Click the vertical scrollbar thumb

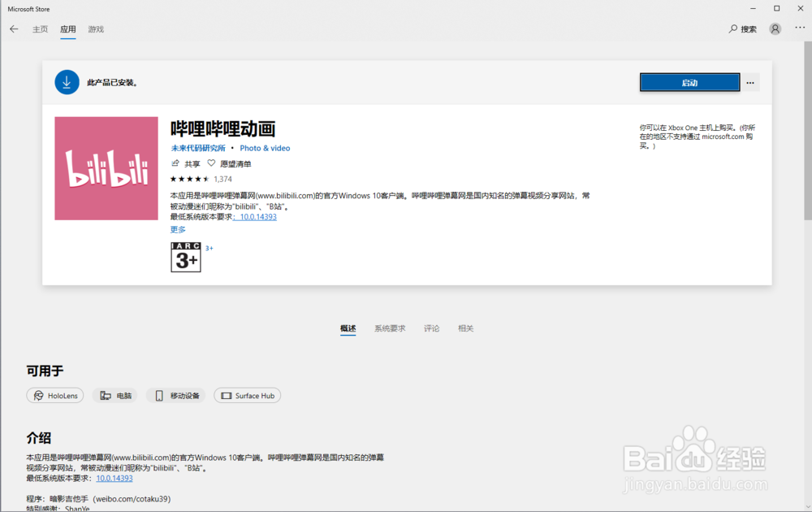(x=808, y=132)
